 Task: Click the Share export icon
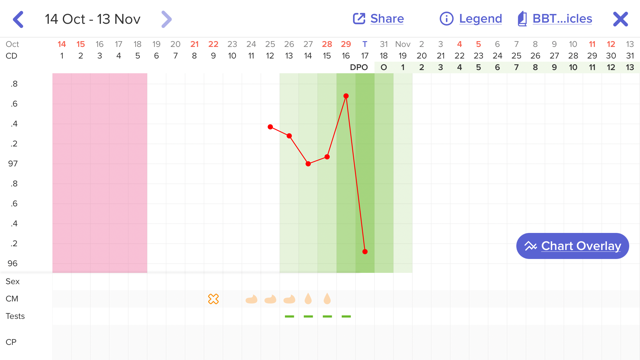[359, 19]
